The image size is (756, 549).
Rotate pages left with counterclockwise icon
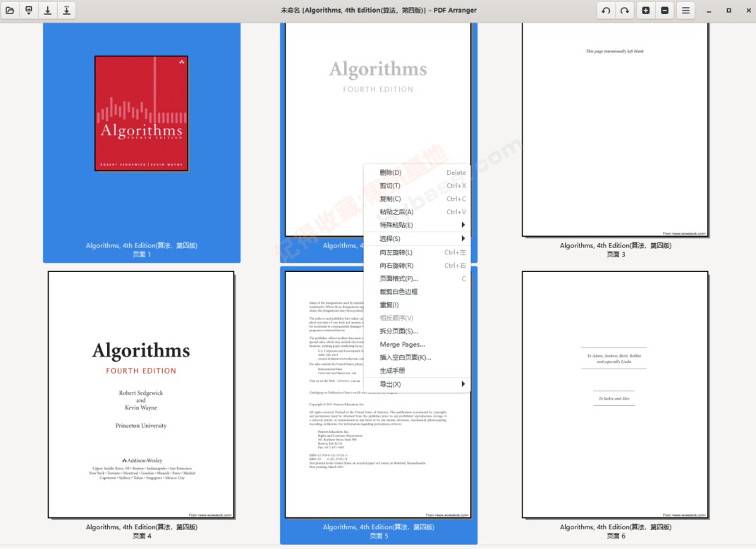click(606, 10)
